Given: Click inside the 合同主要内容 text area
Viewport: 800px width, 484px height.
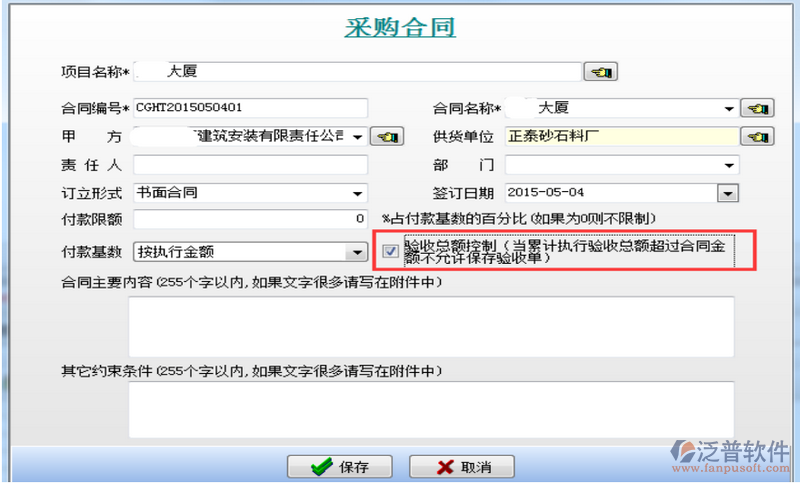Looking at the screenshot, I should (x=431, y=326).
